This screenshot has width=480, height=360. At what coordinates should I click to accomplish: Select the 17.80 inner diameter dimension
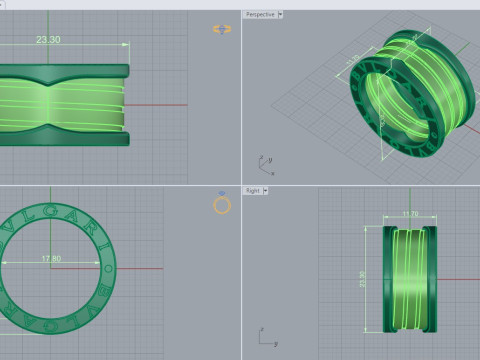[x=51, y=258]
